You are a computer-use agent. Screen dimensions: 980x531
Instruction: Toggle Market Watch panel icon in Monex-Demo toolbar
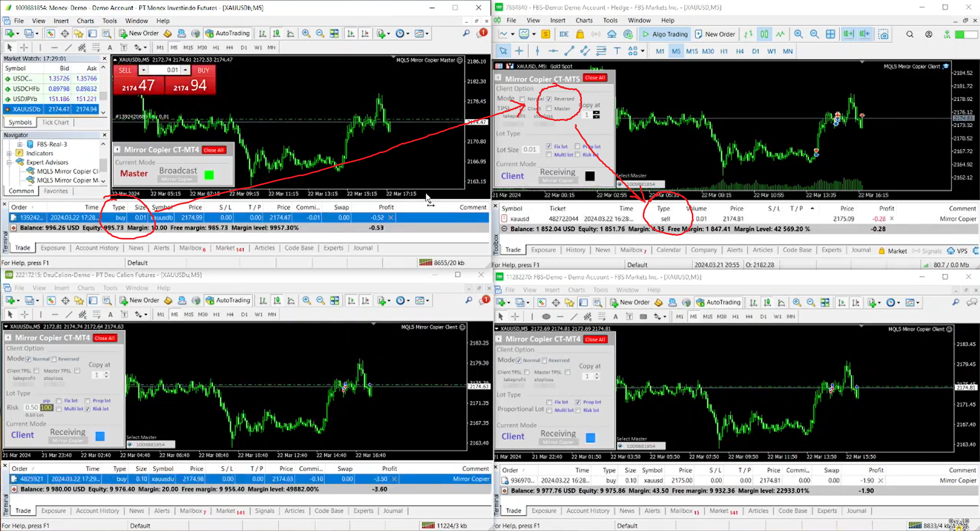51,33
